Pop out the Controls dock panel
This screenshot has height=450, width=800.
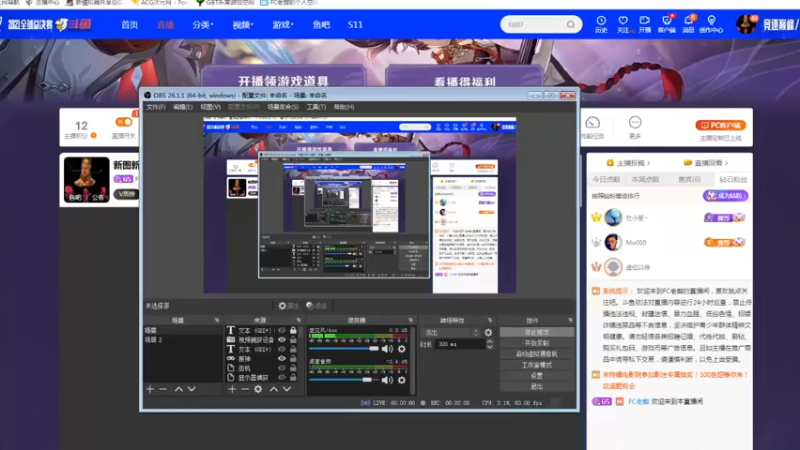(x=570, y=320)
